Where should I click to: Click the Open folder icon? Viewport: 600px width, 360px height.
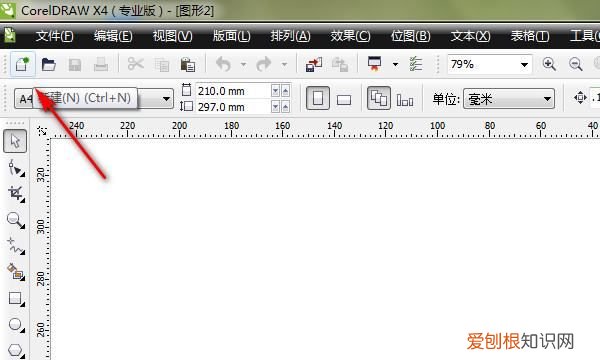[x=49, y=64]
